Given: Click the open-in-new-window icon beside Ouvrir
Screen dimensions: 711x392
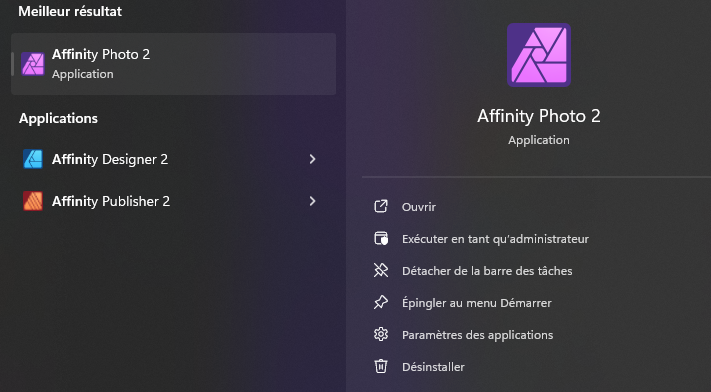Looking at the screenshot, I should tap(381, 206).
